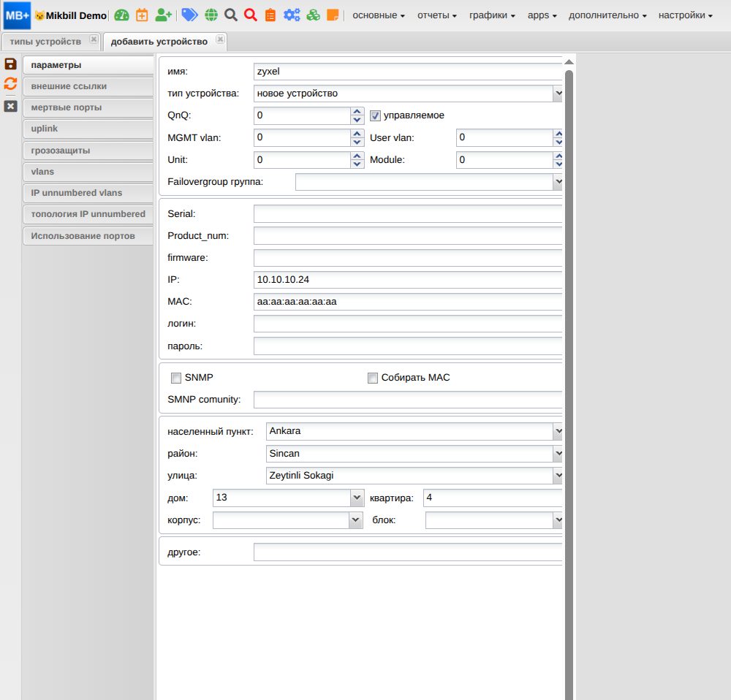The height and width of the screenshot is (700, 731).
Task: Open the 'корпус' dropdown arrow
Action: tap(356, 520)
